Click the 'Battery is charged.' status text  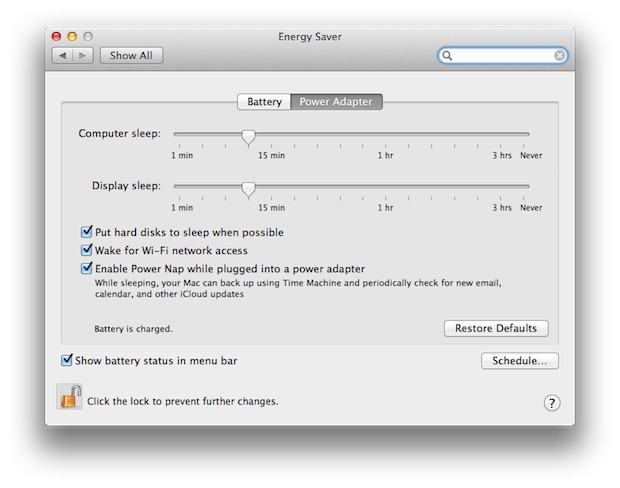click(133, 329)
